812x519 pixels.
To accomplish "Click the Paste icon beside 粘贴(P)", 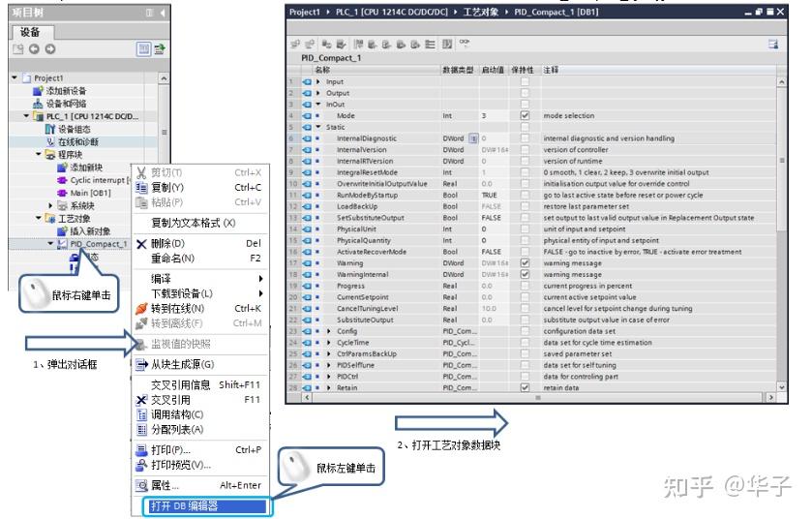I will pos(141,202).
